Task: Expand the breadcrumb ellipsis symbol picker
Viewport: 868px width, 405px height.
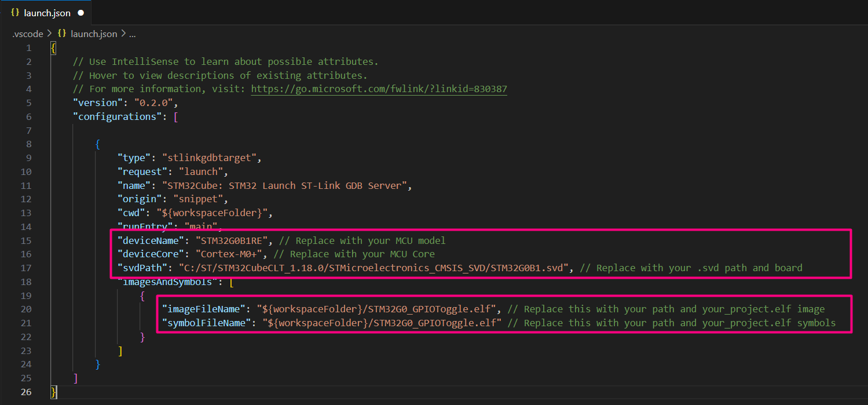Action: tap(132, 34)
